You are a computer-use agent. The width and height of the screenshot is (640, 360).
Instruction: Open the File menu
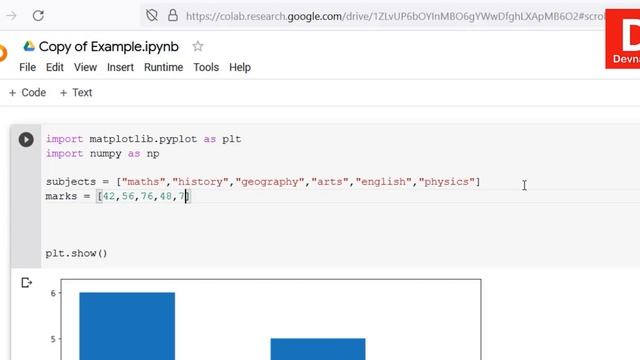point(27,67)
